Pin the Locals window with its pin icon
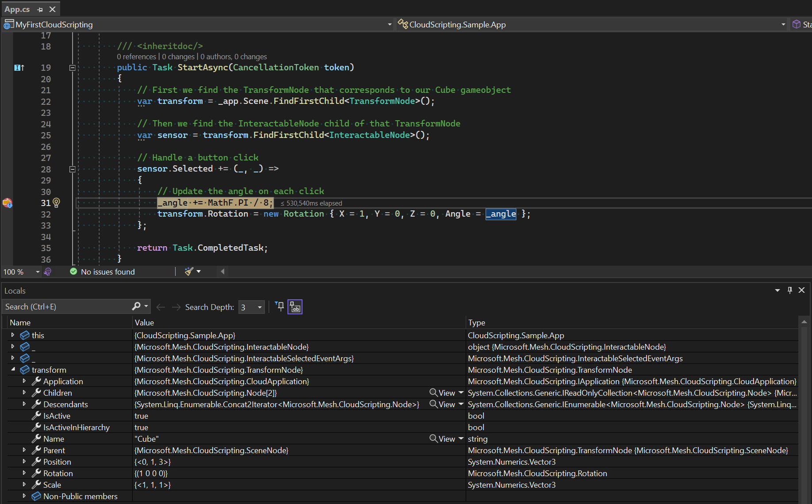This screenshot has height=504, width=812. (x=790, y=290)
